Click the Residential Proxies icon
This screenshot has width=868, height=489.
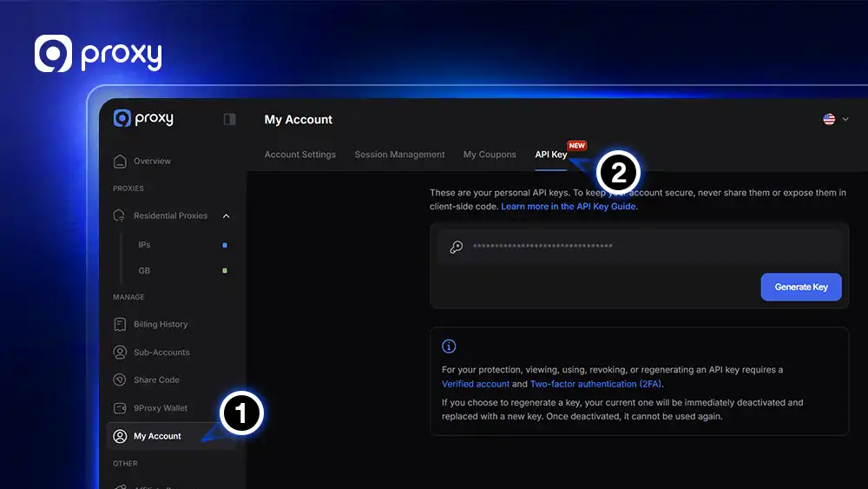pos(120,215)
